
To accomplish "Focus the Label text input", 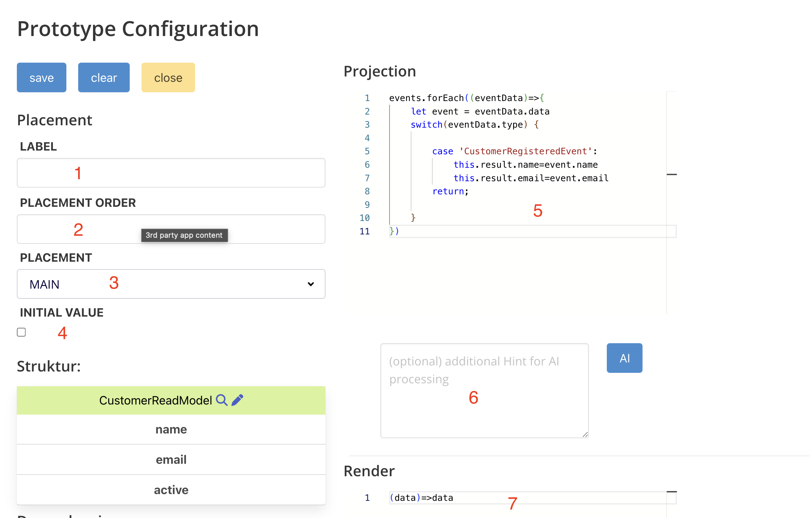I will tap(170, 173).
